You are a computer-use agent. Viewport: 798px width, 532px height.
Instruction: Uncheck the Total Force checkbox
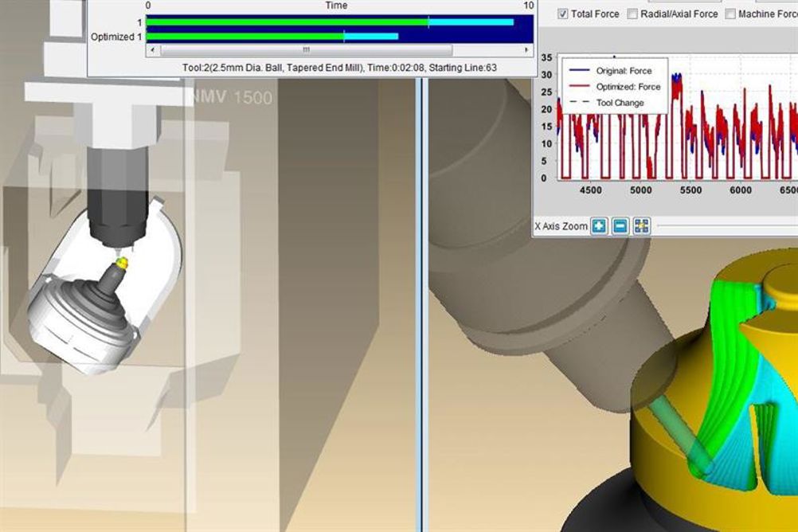click(562, 14)
